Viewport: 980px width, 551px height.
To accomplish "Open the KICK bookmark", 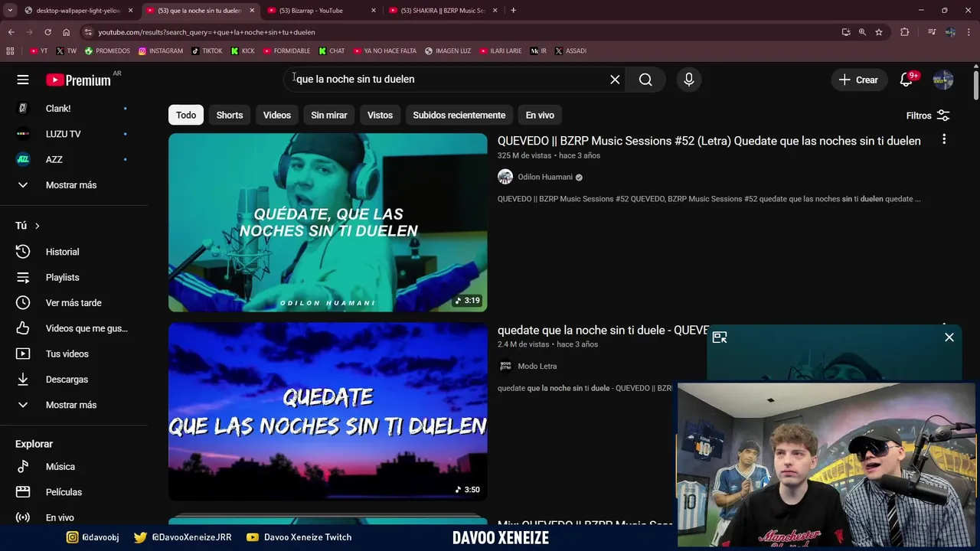I will click(243, 51).
